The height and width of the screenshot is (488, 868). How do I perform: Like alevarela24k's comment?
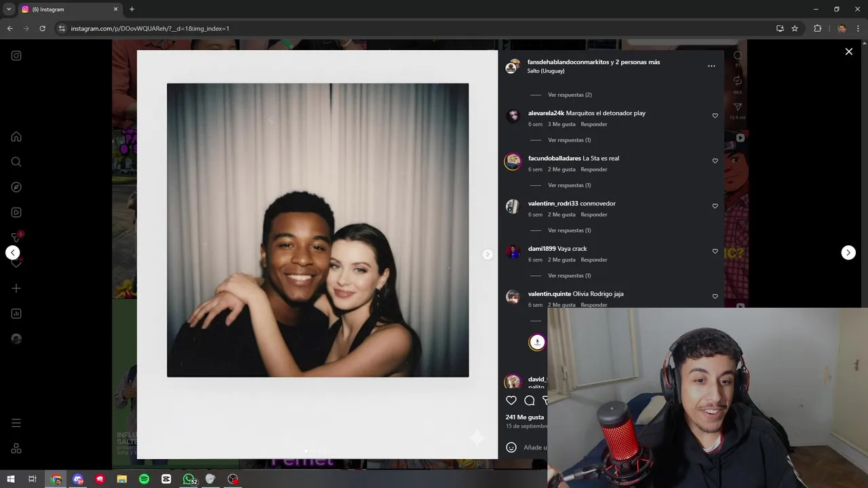[x=715, y=116]
